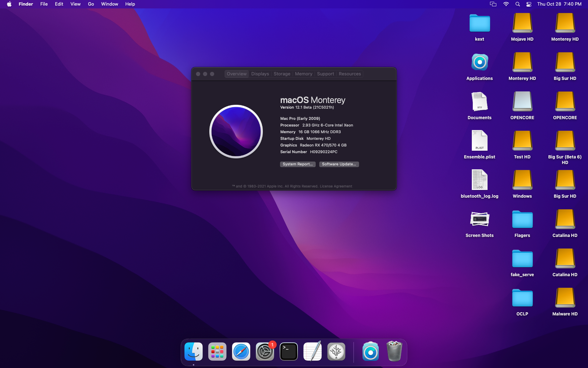588x368 pixels.
Task: Select the OCLP folder on desktop
Action: coord(522,298)
